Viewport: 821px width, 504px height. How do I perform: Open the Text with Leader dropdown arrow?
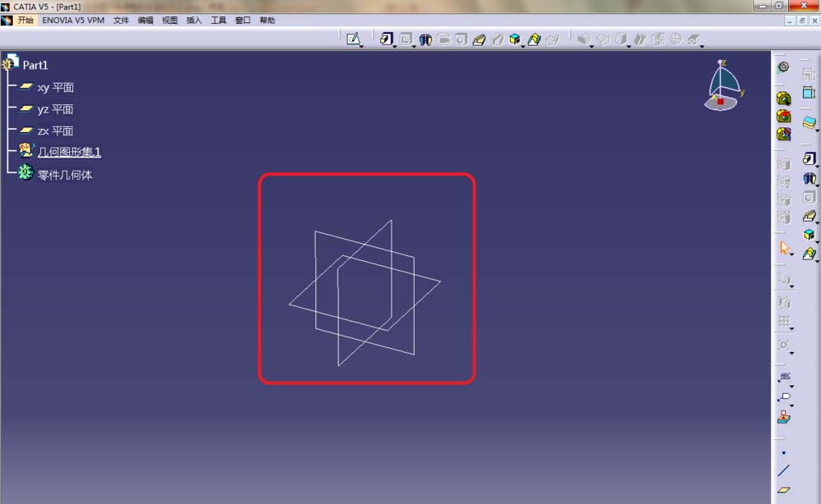tap(791, 387)
